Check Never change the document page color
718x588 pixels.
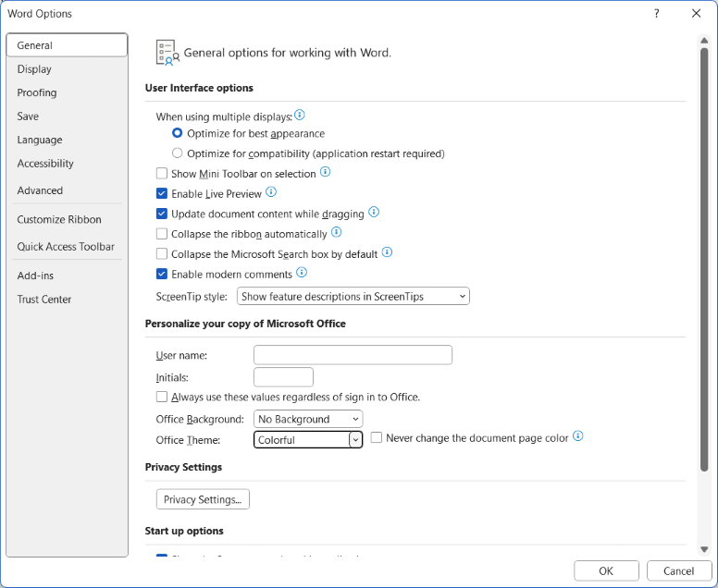pyautogui.click(x=377, y=438)
